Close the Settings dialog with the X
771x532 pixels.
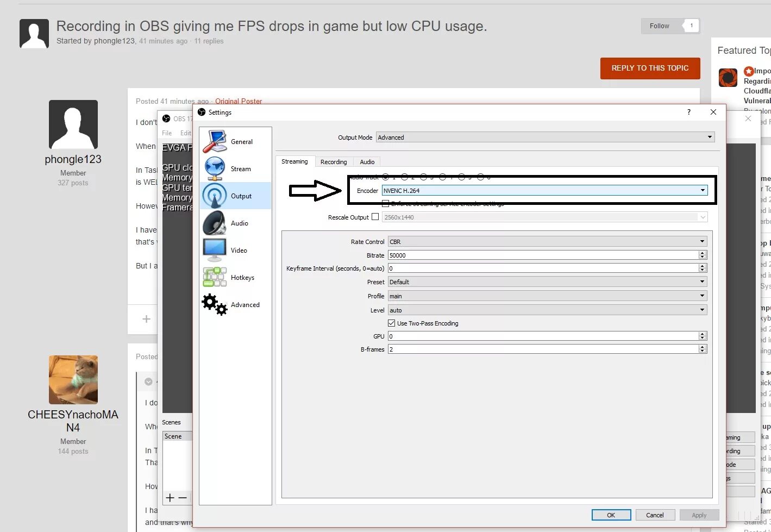[x=713, y=112]
